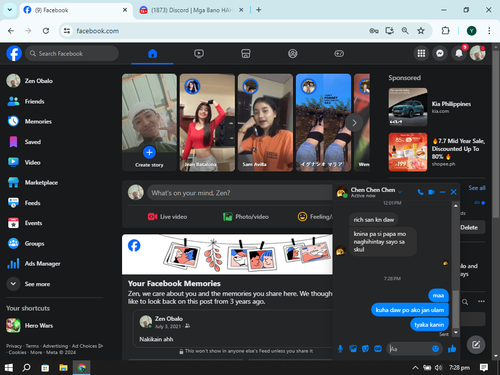
Task: Open the Facebook menu grid icon
Action: pyautogui.click(x=421, y=53)
